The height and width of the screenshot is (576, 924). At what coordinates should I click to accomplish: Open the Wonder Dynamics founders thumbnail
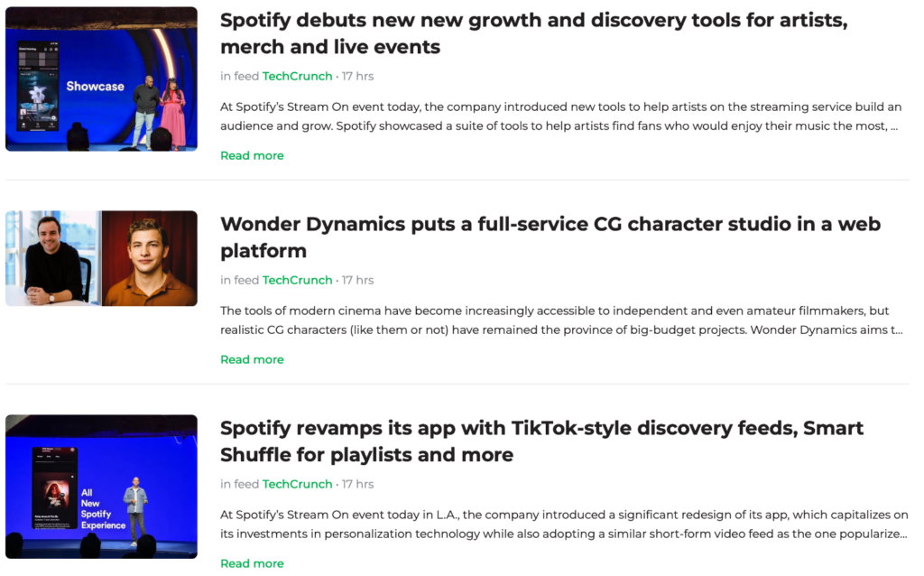point(101,258)
